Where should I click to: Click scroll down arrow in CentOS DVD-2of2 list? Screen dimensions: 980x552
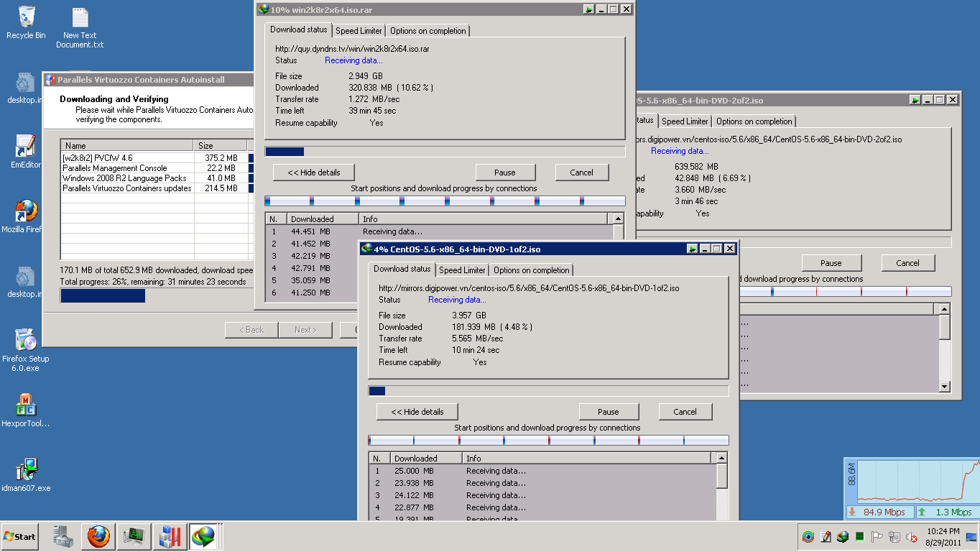(x=945, y=387)
